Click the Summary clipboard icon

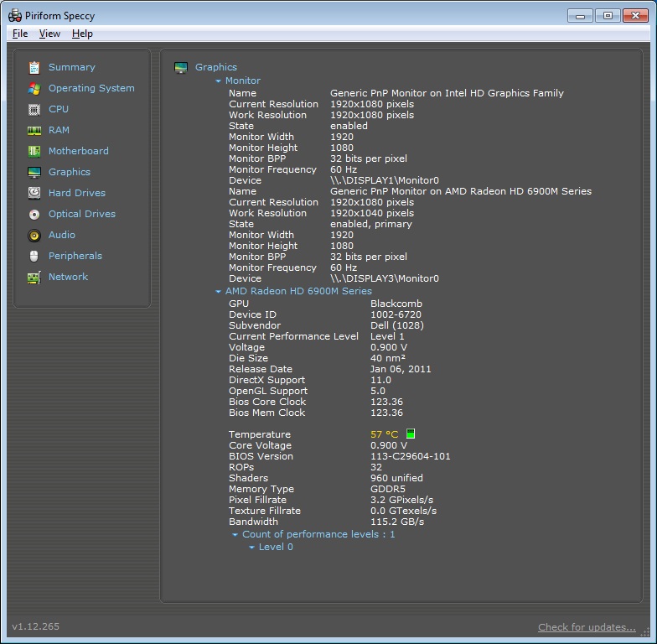34,67
